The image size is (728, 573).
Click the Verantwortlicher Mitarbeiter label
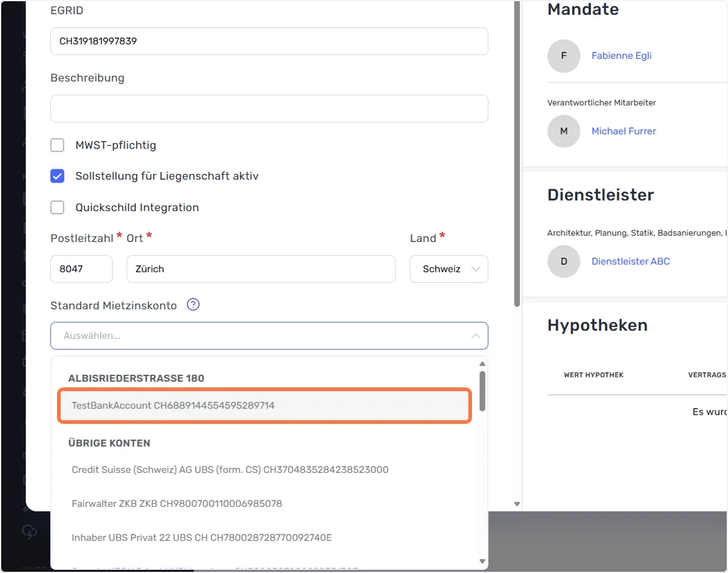click(x=602, y=103)
